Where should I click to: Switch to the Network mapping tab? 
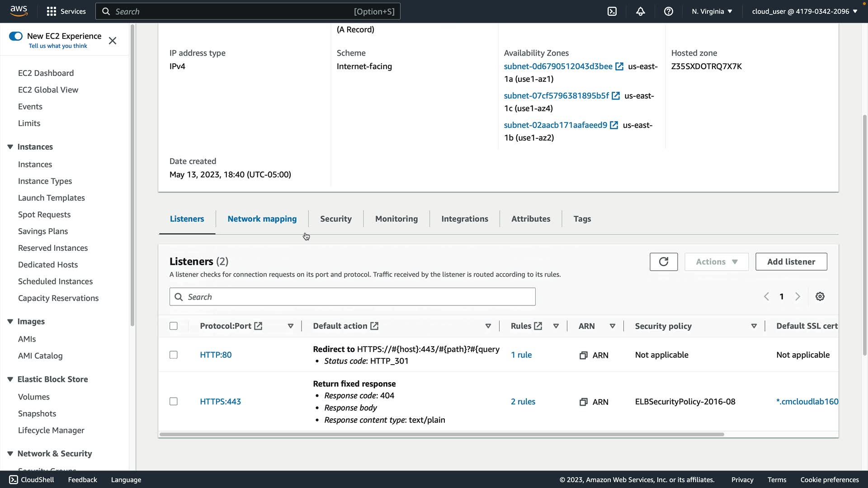click(262, 219)
